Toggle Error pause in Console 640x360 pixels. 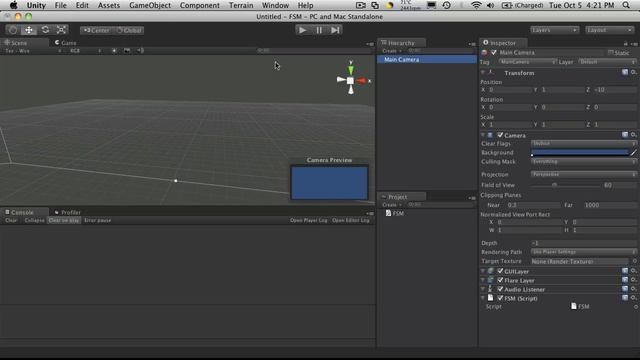pos(98,220)
